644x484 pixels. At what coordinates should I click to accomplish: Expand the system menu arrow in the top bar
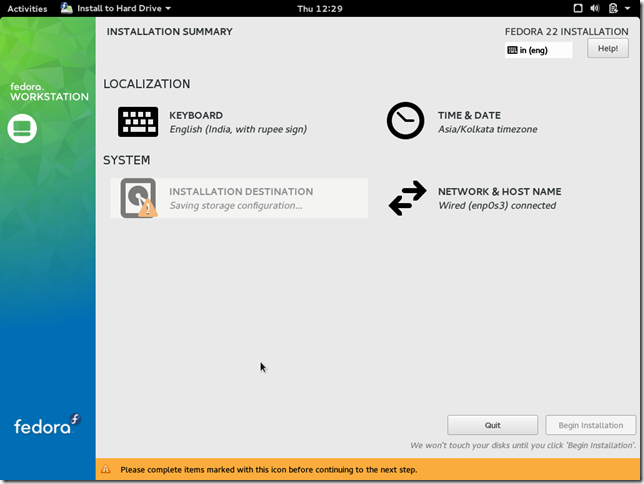pyautogui.click(x=628, y=8)
